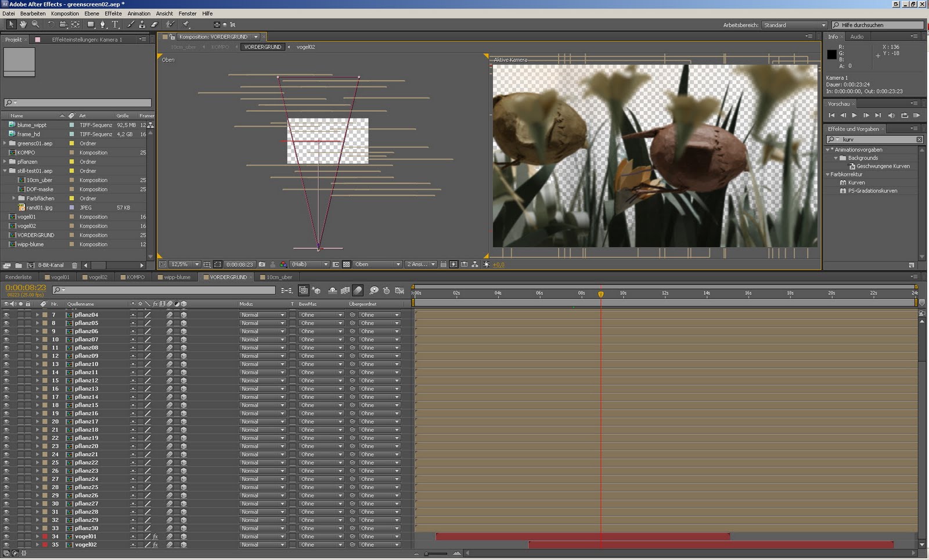Open the Animation menu
This screenshot has width=929, height=560.
point(139,13)
